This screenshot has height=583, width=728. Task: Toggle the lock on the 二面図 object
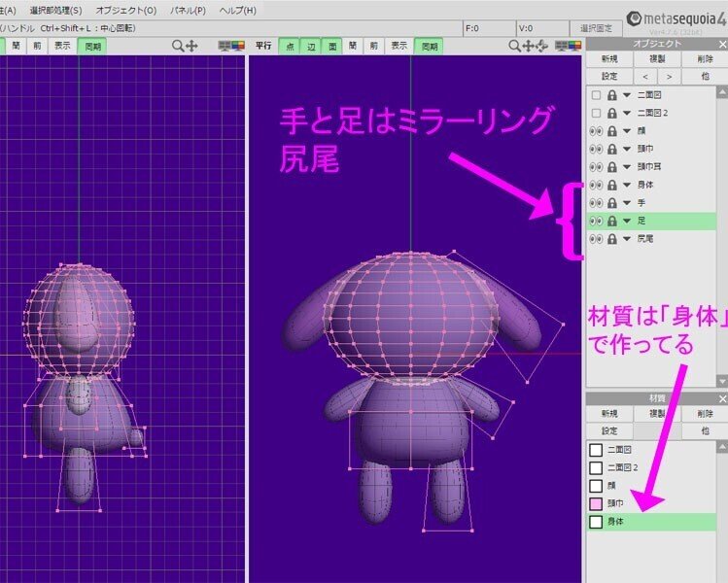(x=612, y=95)
